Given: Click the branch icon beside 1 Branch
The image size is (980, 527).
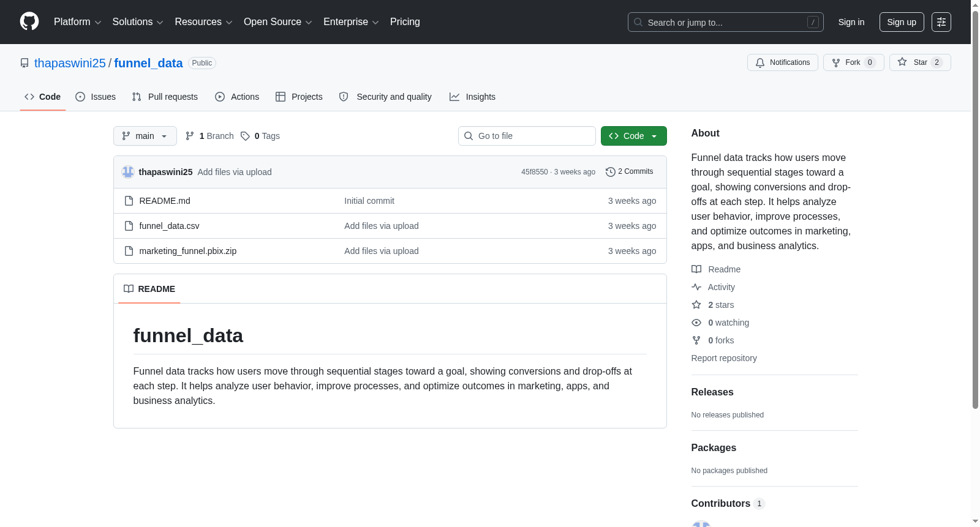Looking at the screenshot, I should point(190,136).
